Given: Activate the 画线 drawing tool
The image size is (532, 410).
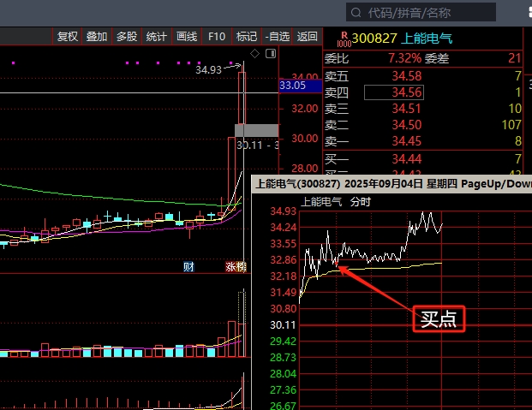Looking at the screenshot, I should (187, 36).
